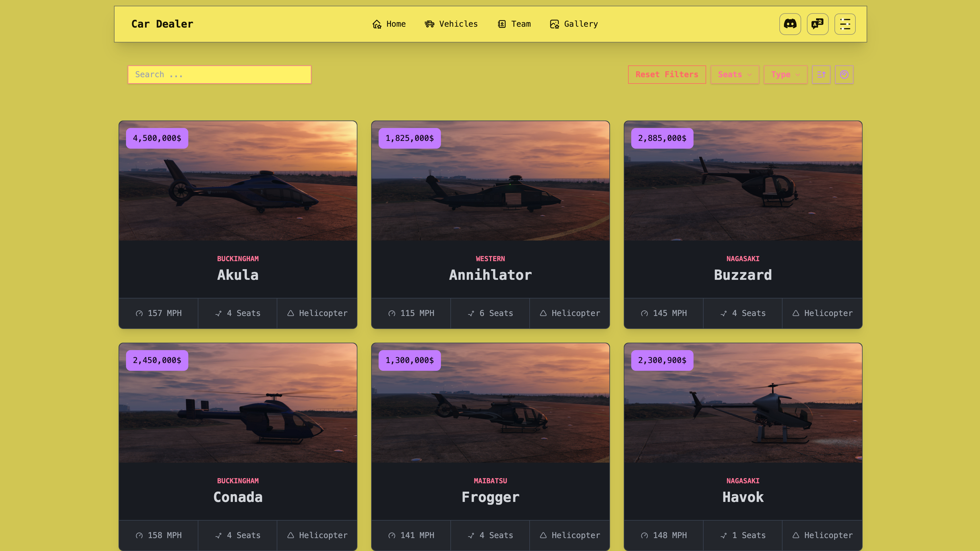This screenshot has width=980, height=551.
Task: Click the language translate icon
Action: click(x=817, y=24)
